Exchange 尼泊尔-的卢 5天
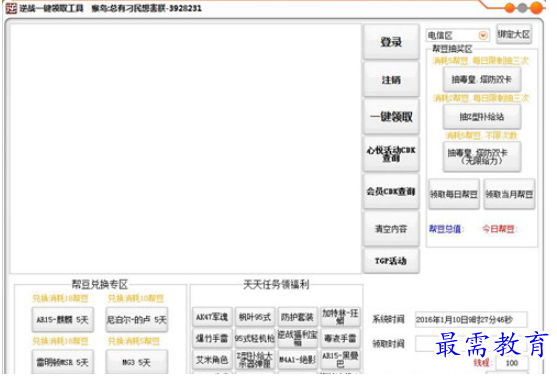 click(137, 320)
